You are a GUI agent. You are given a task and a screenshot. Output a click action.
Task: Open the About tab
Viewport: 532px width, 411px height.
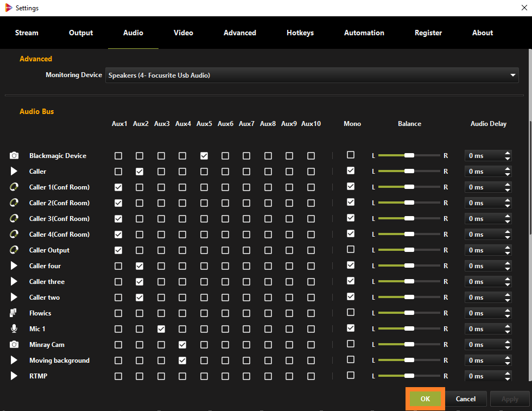pyautogui.click(x=483, y=33)
